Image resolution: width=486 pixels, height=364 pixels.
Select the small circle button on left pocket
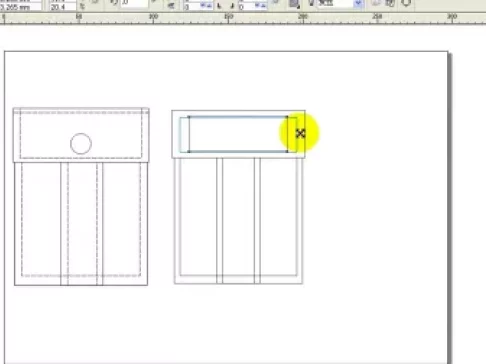click(81, 144)
